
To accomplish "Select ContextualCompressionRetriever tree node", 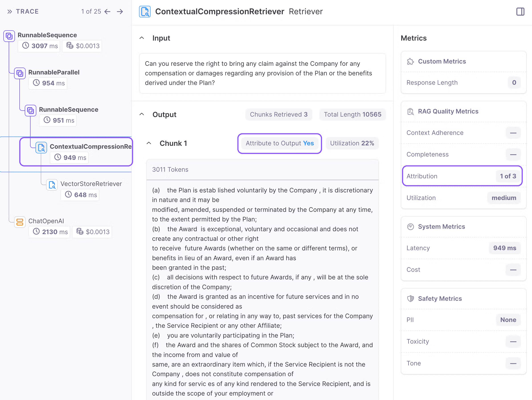I will (76, 152).
